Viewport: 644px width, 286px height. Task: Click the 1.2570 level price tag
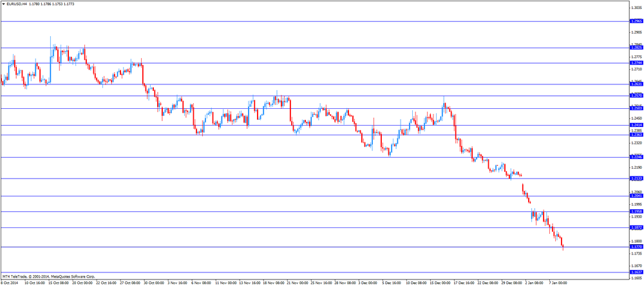click(x=636, y=96)
